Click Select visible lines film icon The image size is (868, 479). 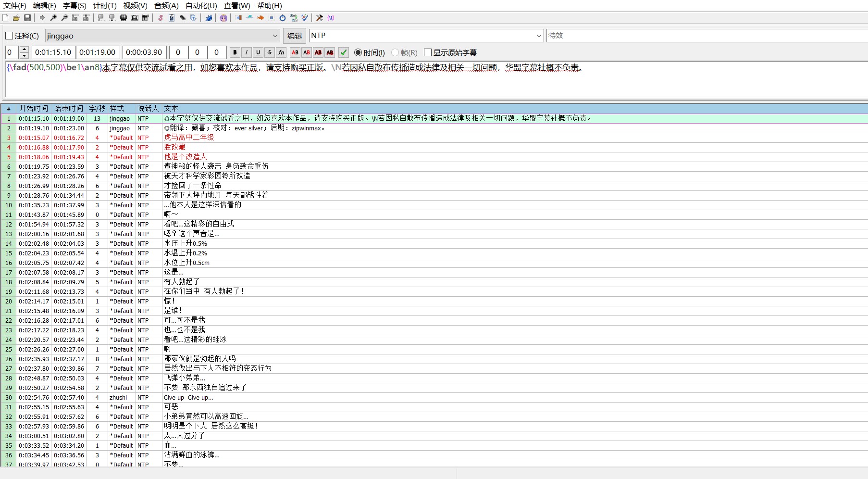(x=124, y=18)
